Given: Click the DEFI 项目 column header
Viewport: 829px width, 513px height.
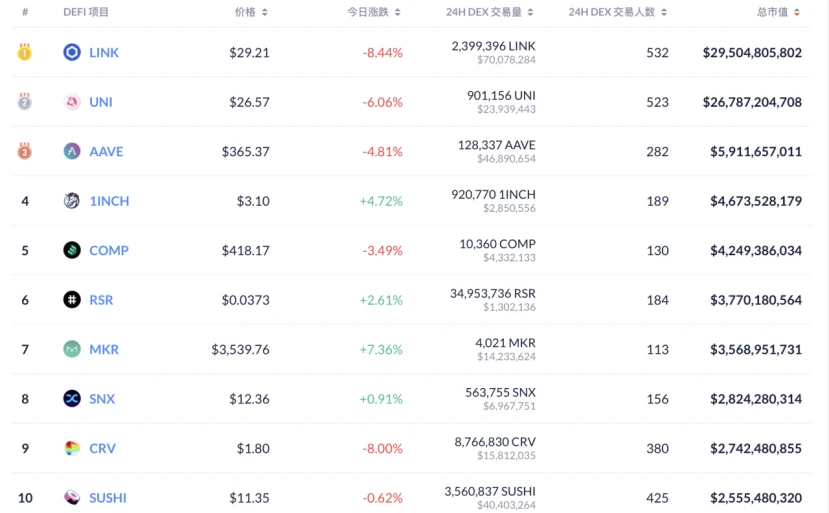Looking at the screenshot, I should 86,12.
